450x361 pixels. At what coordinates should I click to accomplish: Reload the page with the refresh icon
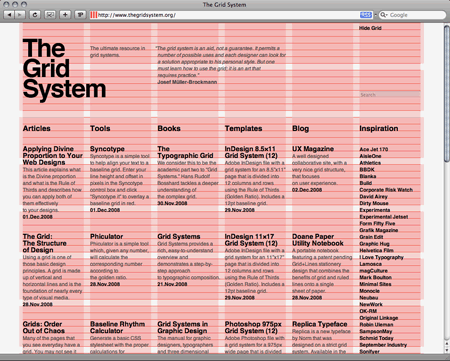[35, 15]
